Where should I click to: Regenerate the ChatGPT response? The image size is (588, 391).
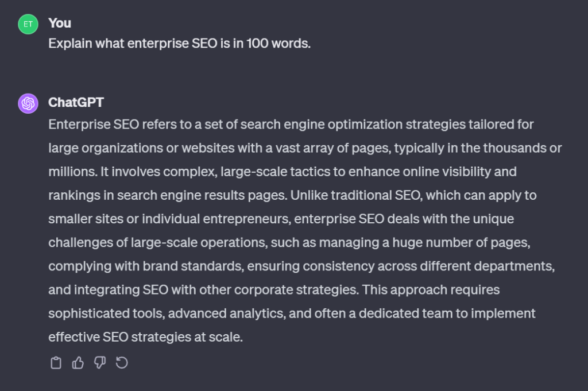122,363
